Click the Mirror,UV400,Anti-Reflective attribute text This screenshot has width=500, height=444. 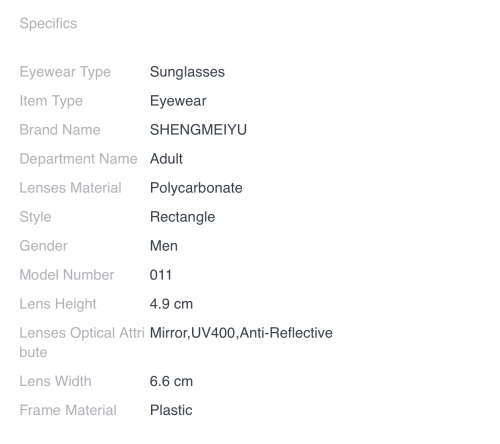click(x=241, y=333)
